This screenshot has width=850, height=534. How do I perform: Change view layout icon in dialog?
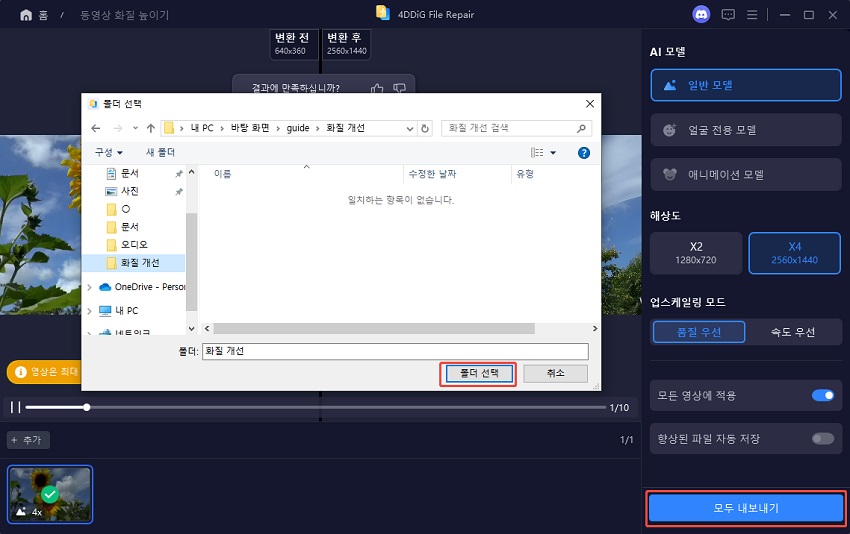(537, 153)
